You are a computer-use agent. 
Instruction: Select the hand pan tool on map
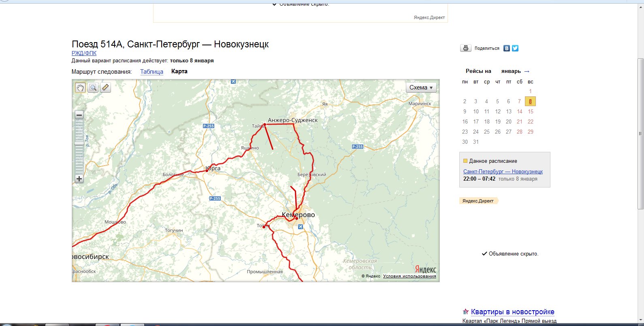(x=80, y=87)
